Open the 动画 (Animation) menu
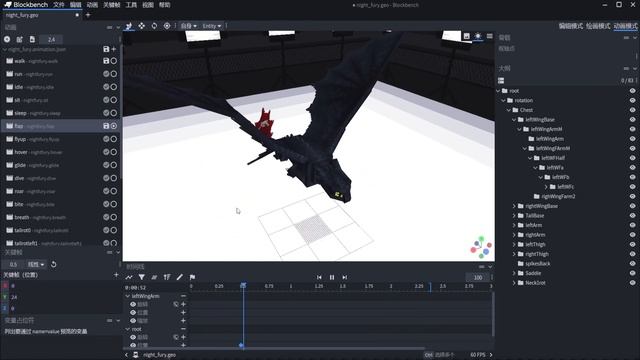640x360 pixels. click(92, 5)
